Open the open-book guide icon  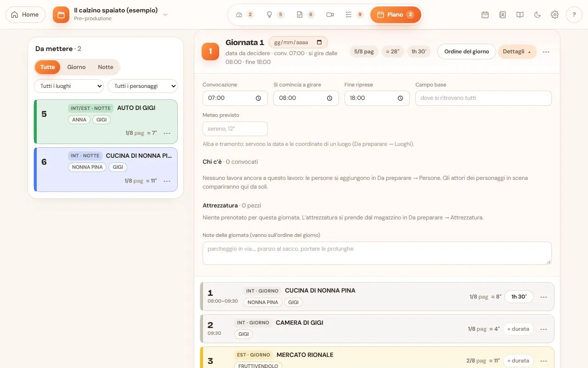click(520, 15)
